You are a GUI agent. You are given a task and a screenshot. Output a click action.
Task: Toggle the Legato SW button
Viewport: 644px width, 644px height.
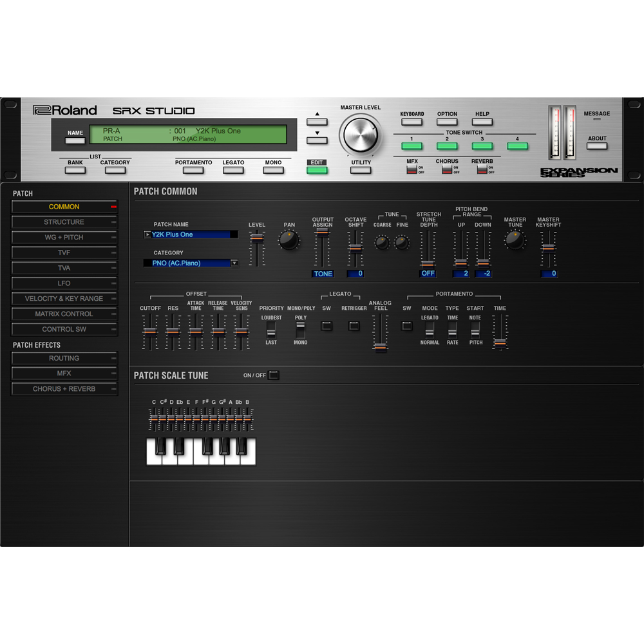tap(327, 326)
